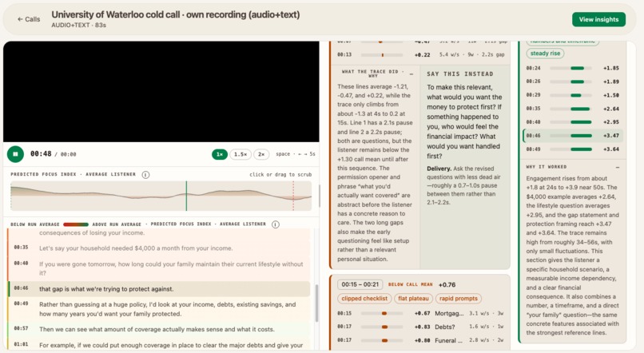Click the flat plateau tag
This screenshot has height=353, width=644.
(413, 299)
